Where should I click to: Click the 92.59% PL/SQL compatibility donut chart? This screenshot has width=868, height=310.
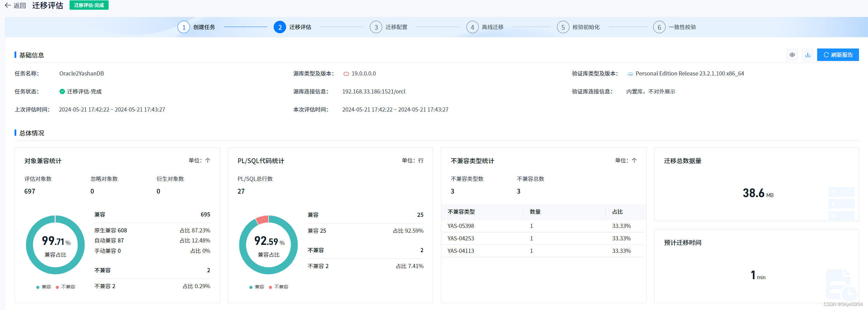click(x=268, y=245)
